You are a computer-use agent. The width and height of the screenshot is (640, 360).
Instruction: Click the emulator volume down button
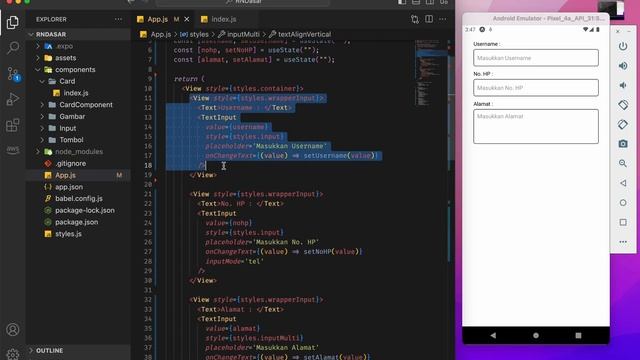(x=623, y=85)
